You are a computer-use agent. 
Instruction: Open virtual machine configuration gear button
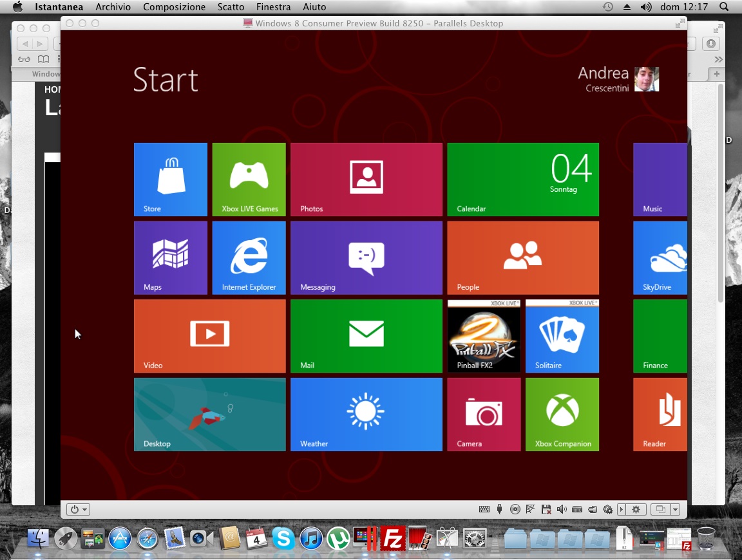[x=636, y=509]
